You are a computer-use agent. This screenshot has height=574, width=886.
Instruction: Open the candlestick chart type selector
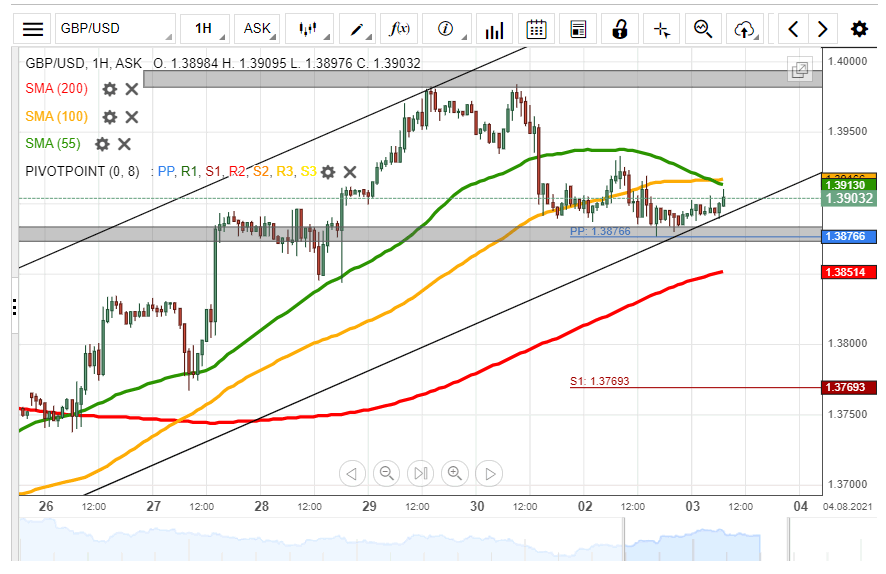coord(310,29)
